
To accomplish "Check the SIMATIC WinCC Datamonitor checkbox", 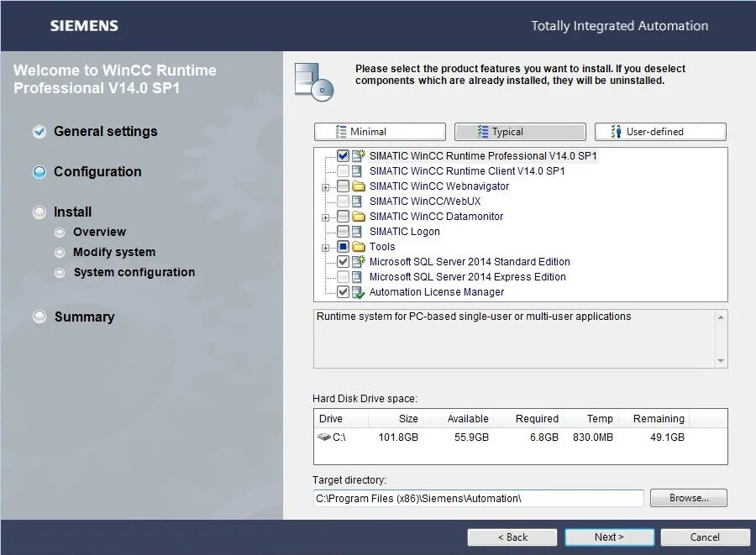I will [343, 217].
